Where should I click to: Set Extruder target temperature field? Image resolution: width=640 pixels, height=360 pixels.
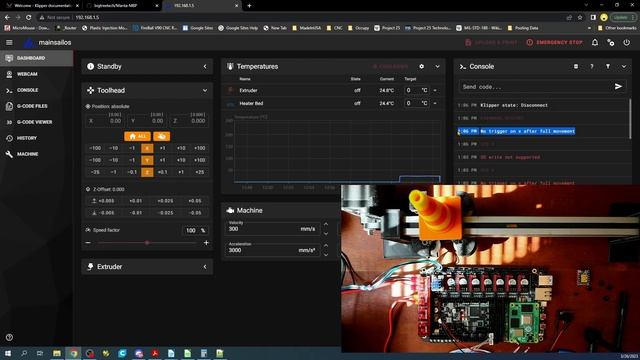click(x=416, y=90)
